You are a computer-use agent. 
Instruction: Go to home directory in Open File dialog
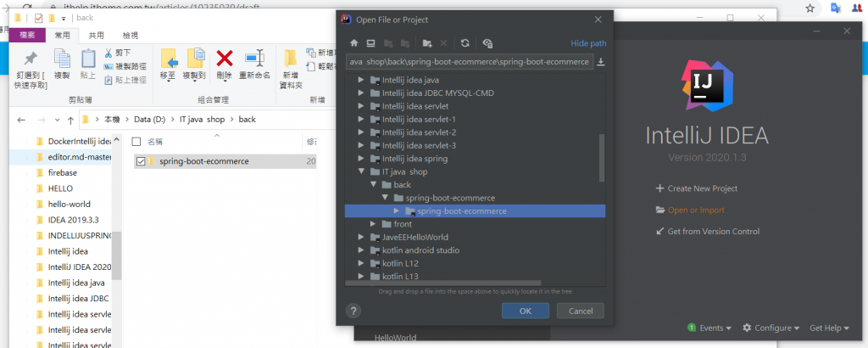354,43
